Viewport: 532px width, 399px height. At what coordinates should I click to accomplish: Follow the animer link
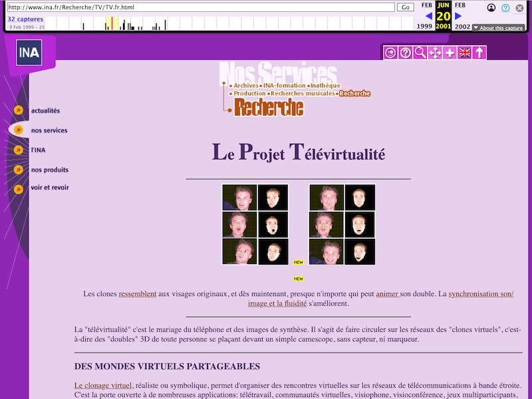(x=388, y=294)
